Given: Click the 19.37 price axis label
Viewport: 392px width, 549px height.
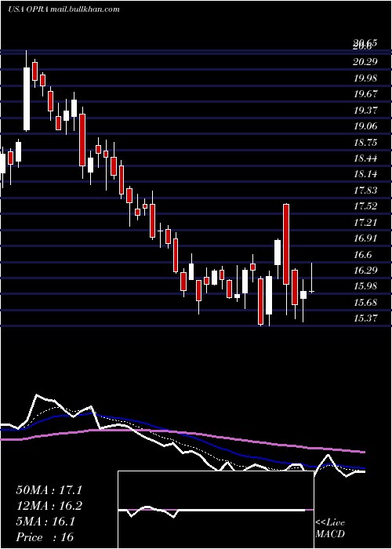Looking at the screenshot, I should pyautogui.click(x=365, y=111).
